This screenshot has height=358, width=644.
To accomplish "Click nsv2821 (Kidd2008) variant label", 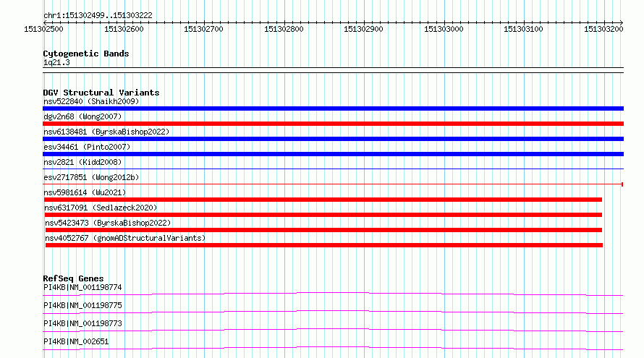I will click(x=82, y=162).
